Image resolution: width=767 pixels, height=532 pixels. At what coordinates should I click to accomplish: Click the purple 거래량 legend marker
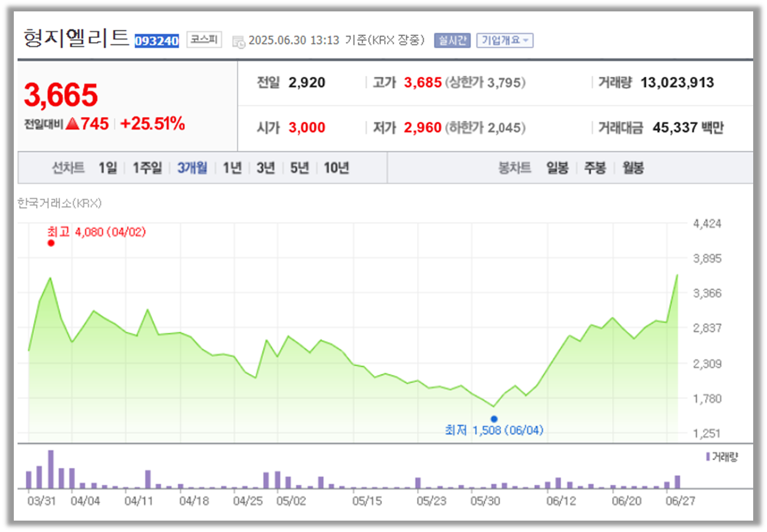(708, 457)
